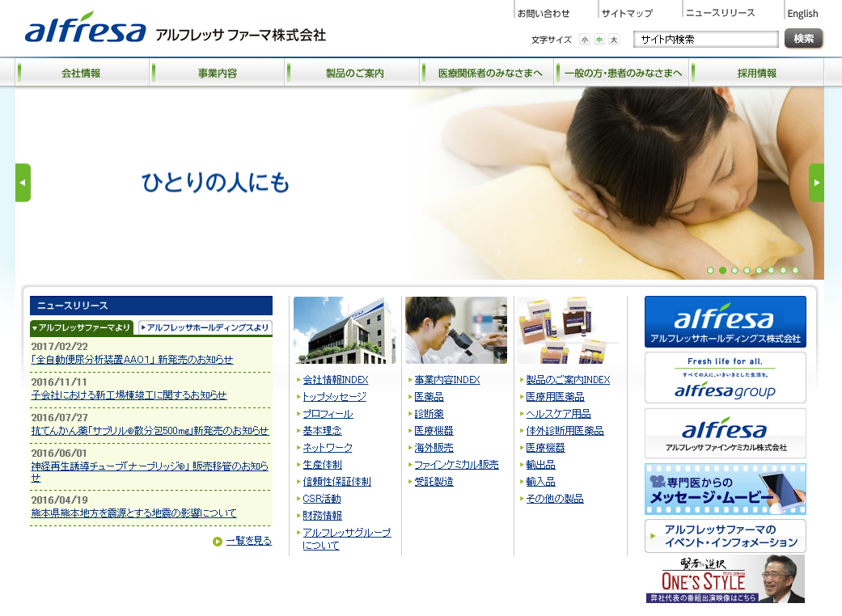
Task: Open ファインケミカル販売 link
Action: coord(456,465)
